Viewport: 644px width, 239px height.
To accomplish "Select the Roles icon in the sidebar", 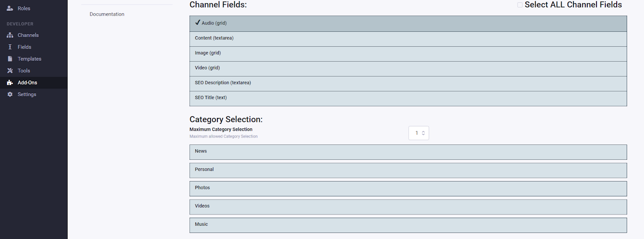I will tap(10, 8).
